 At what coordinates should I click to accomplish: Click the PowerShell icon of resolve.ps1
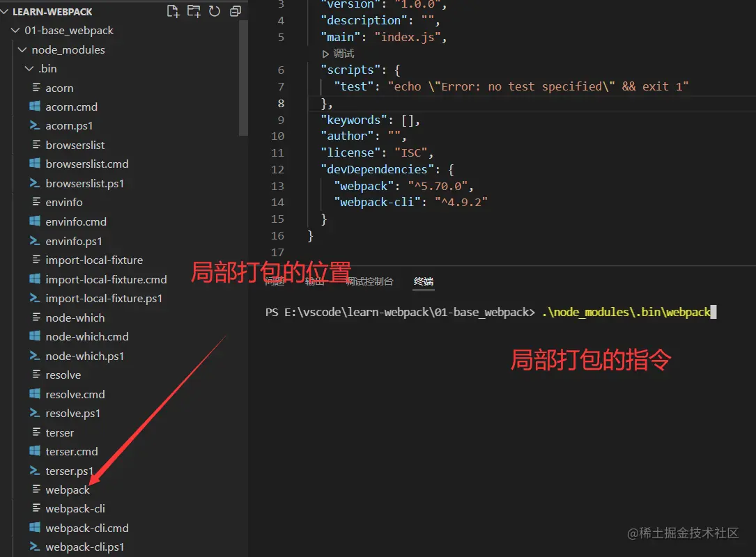(x=35, y=413)
